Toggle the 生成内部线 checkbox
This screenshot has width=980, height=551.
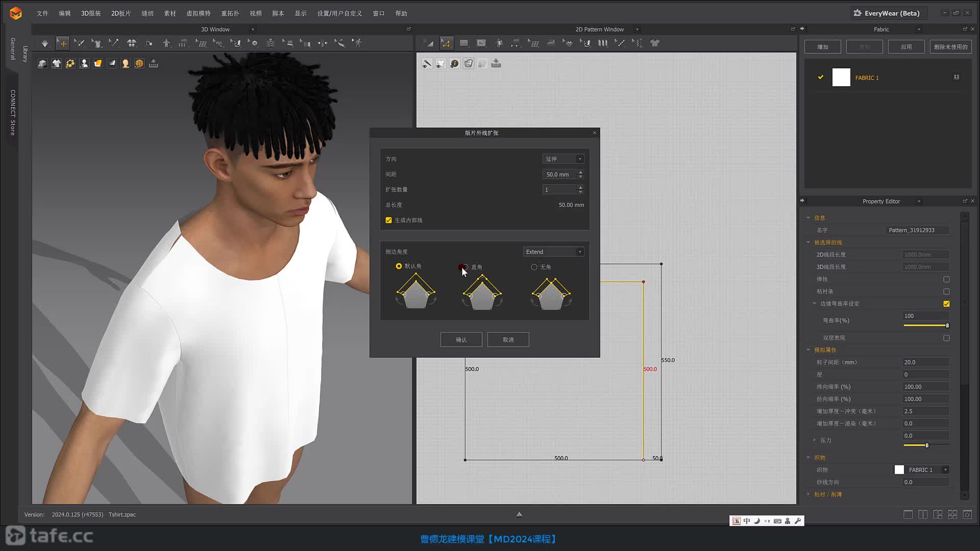[389, 220]
